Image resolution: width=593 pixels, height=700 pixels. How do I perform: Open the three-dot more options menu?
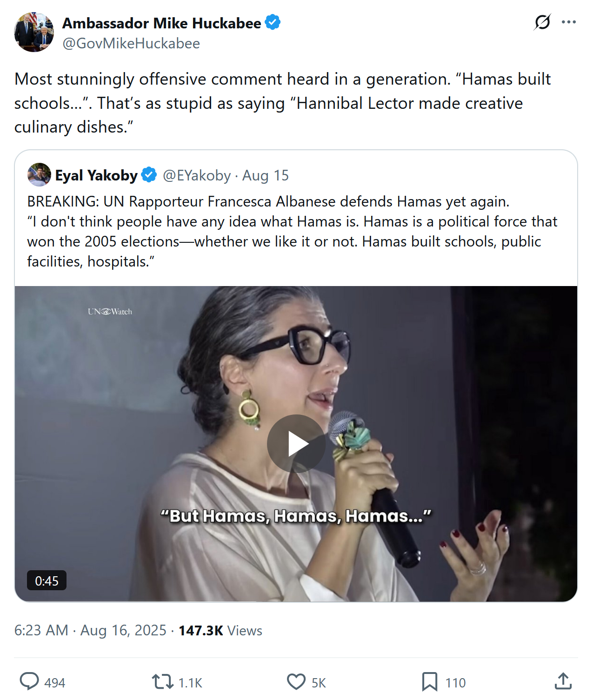(x=568, y=22)
